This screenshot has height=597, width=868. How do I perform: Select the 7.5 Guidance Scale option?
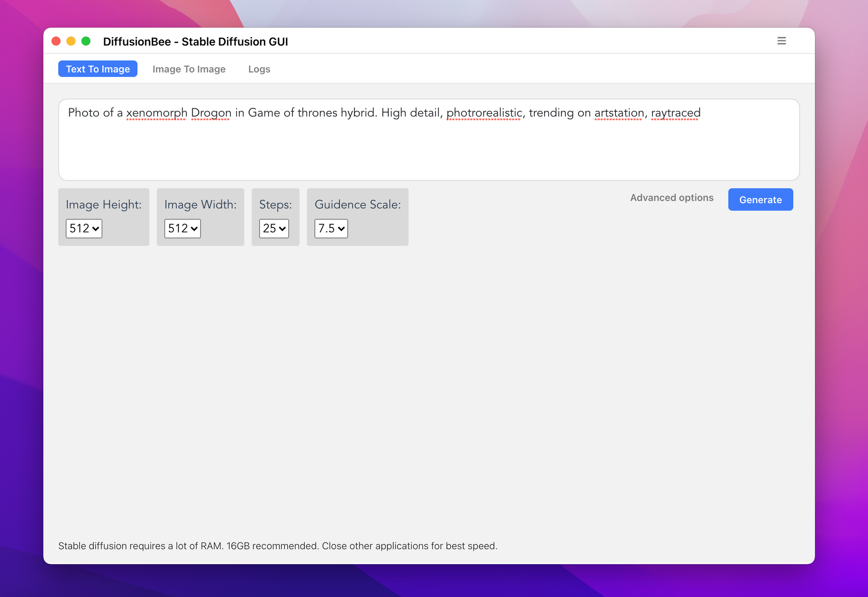coord(331,228)
